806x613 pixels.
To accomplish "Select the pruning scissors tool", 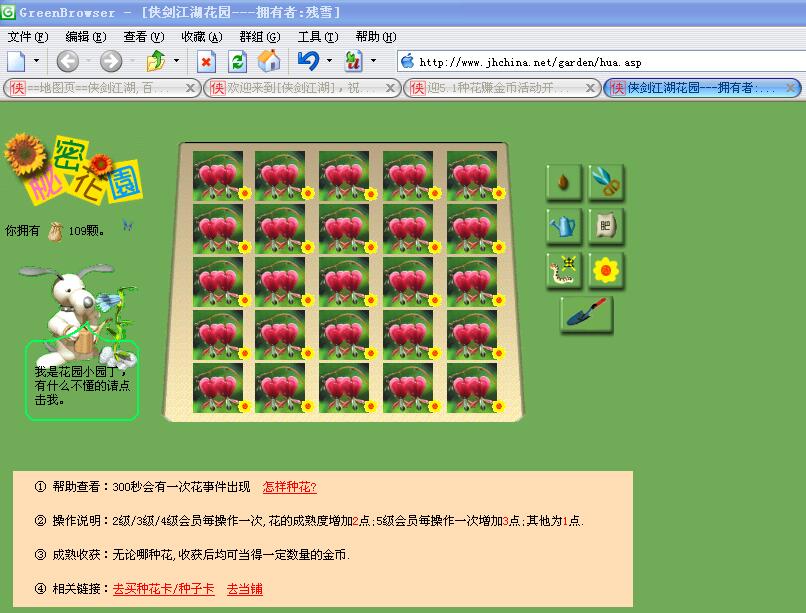I will tap(606, 182).
